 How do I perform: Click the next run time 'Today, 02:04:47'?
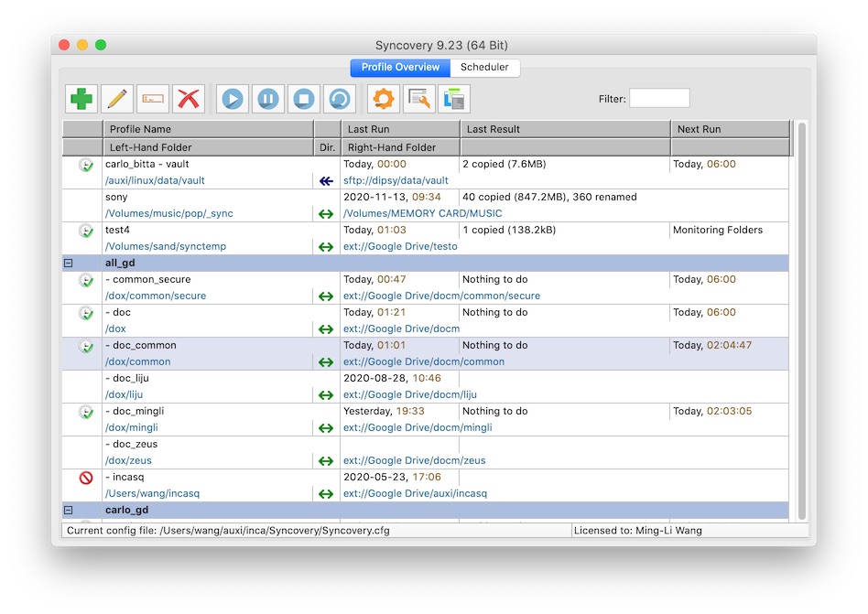[712, 346]
